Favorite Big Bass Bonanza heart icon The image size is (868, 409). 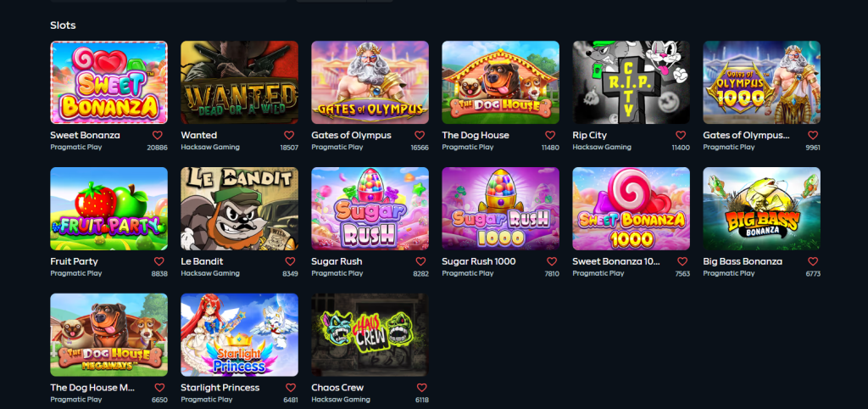pyautogui.click(x=813, y=261)
